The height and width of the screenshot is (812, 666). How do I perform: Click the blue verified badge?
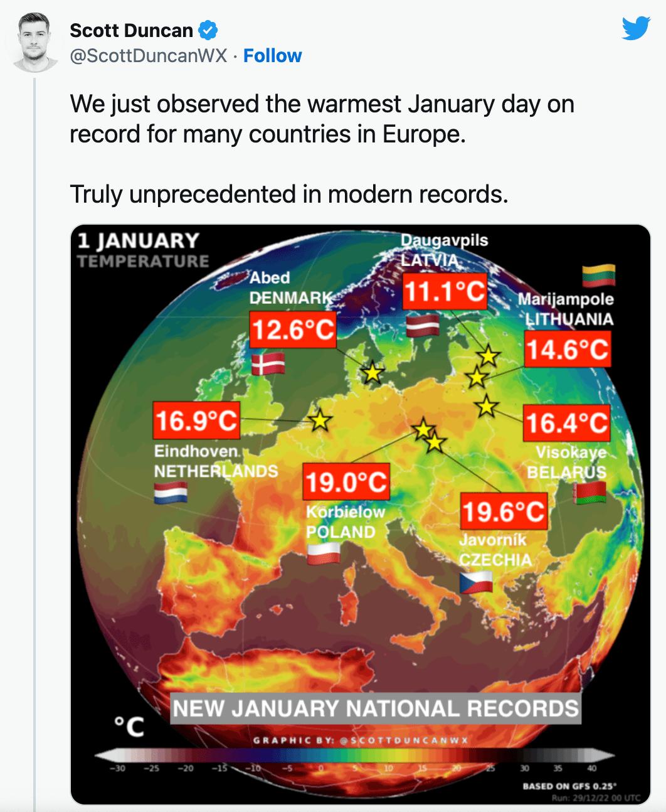coord(208,29)
